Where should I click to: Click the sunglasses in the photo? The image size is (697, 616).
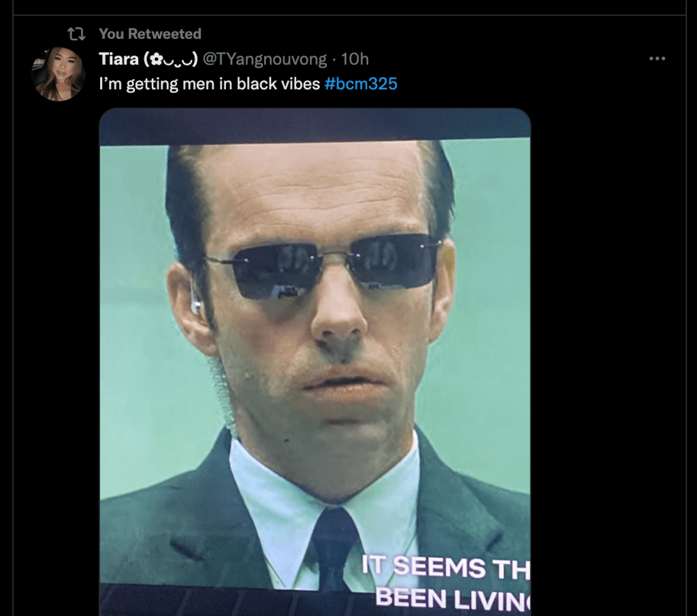click(x=323, y=266)
